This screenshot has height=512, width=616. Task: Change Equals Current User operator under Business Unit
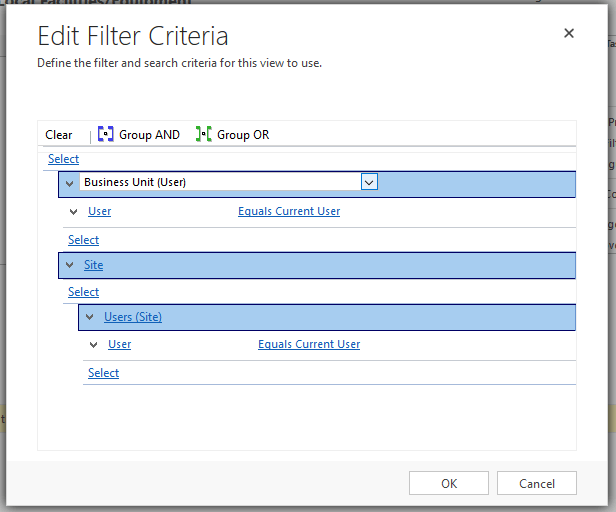(x=289, y=211)
